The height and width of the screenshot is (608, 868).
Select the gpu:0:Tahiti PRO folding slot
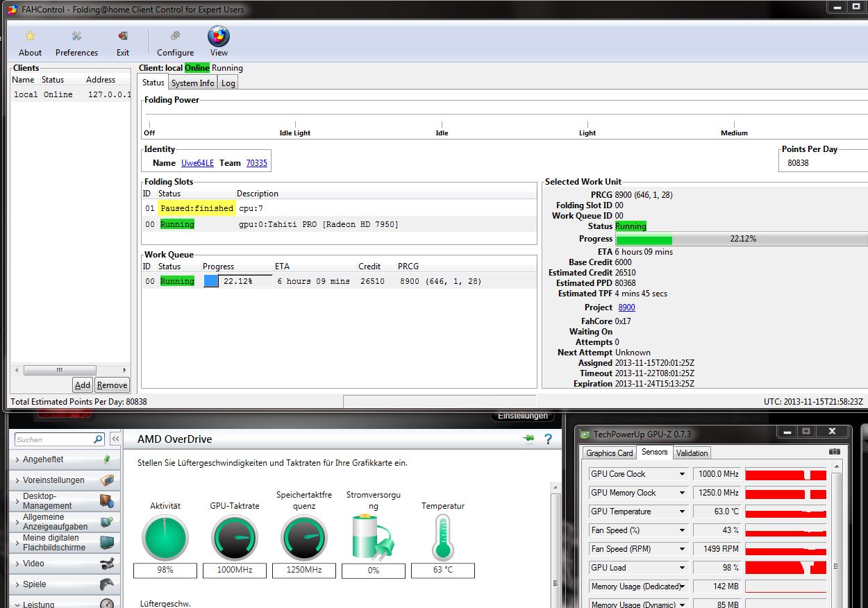pyautogui.click(x=339, y=224)
